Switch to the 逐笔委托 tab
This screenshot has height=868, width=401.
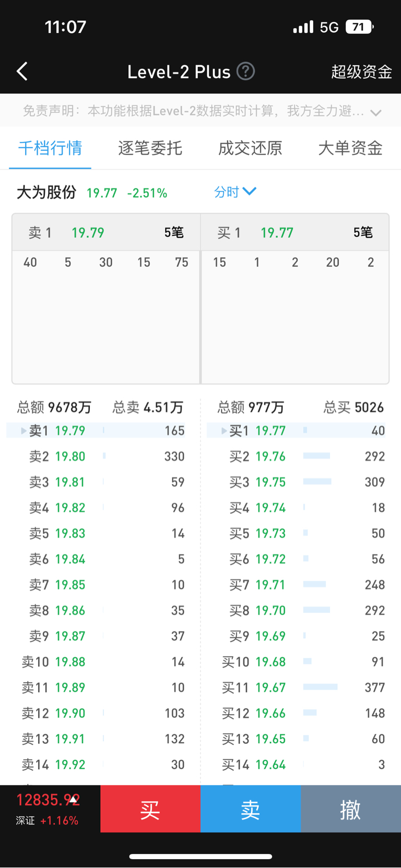point(150,148)
